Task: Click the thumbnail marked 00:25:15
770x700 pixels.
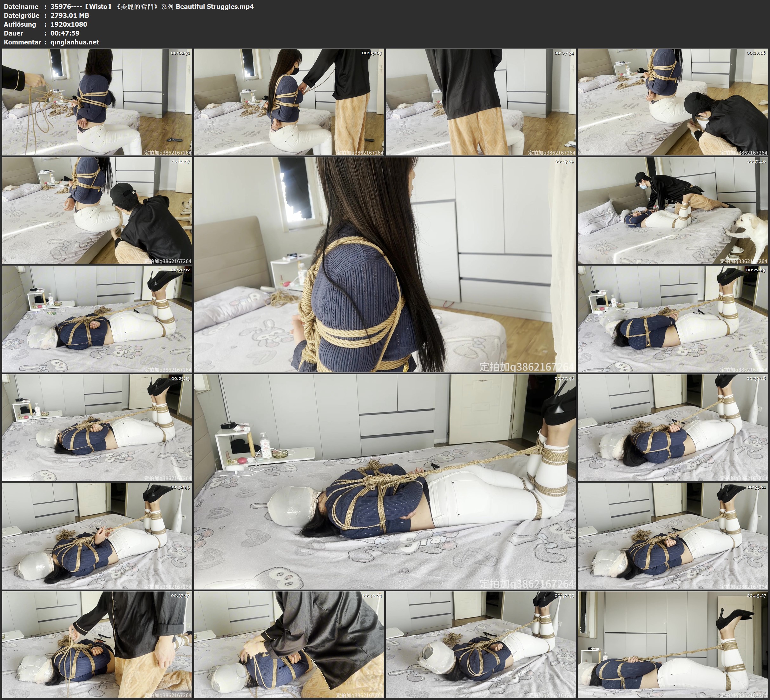Action: [97, 427]
